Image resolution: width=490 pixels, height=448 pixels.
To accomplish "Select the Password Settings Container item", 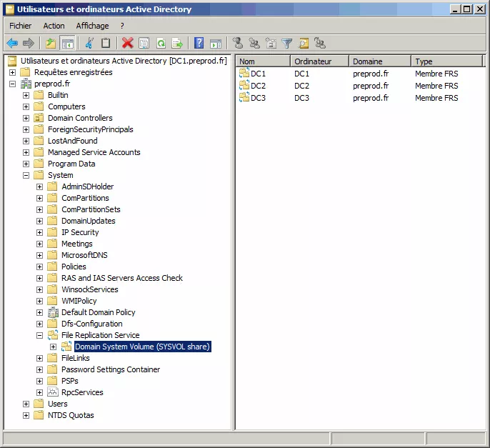I will click(x=111, y=369).
